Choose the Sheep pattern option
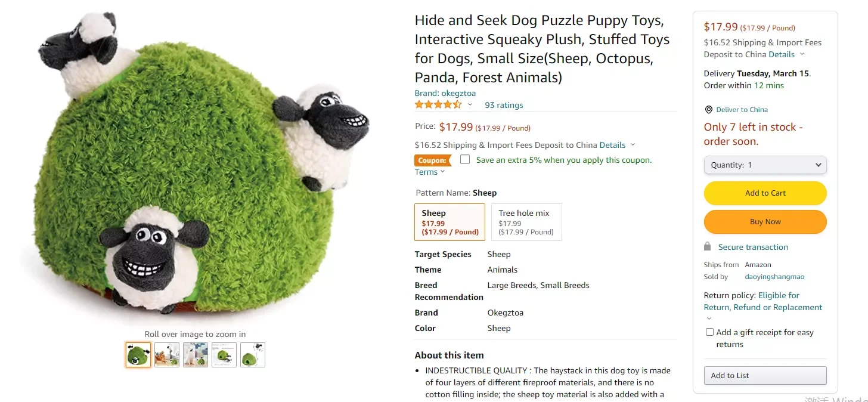The image size is (868, 402). 449,222
